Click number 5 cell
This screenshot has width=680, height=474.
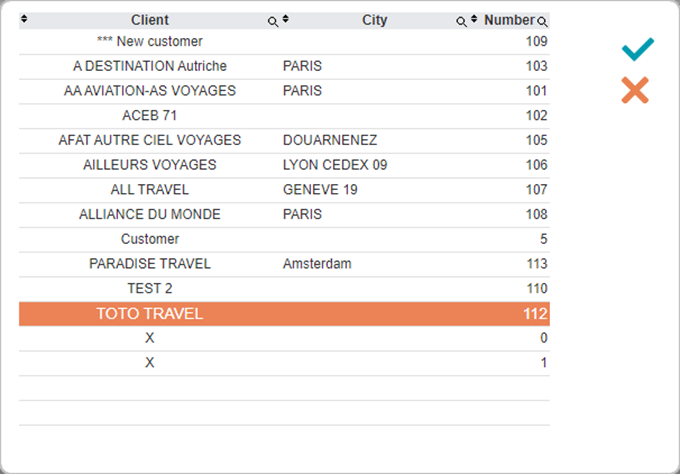tap(543, 239)
